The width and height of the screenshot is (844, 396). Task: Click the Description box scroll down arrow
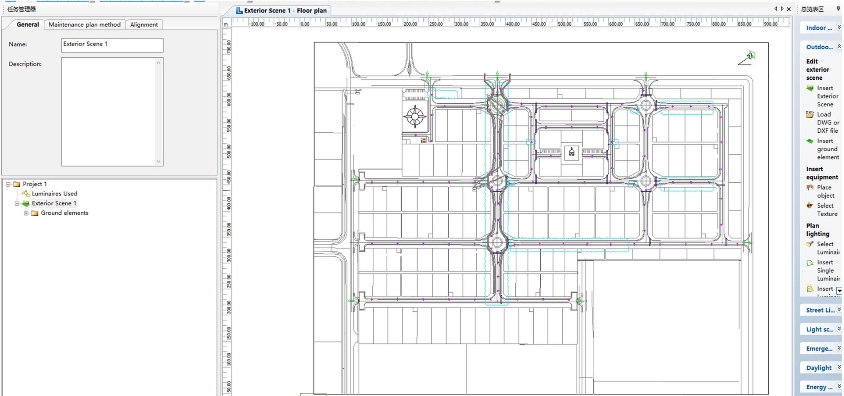coord(159,161)
